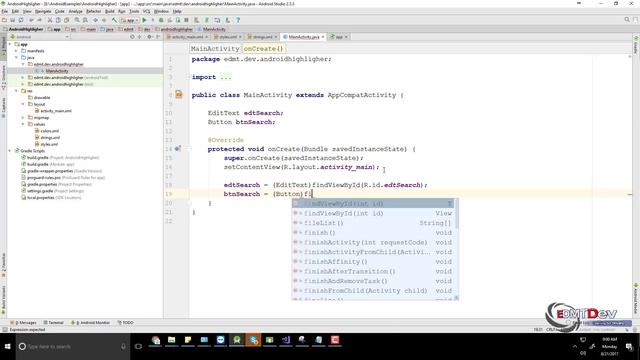Switch to the strings.xml editor tab

(262, 37)
